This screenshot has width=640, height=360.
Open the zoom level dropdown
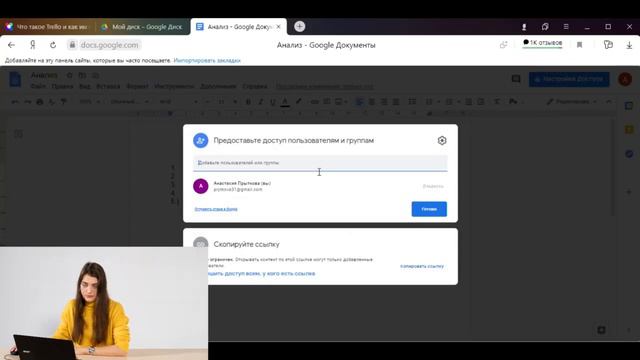[x=89, y=102]
